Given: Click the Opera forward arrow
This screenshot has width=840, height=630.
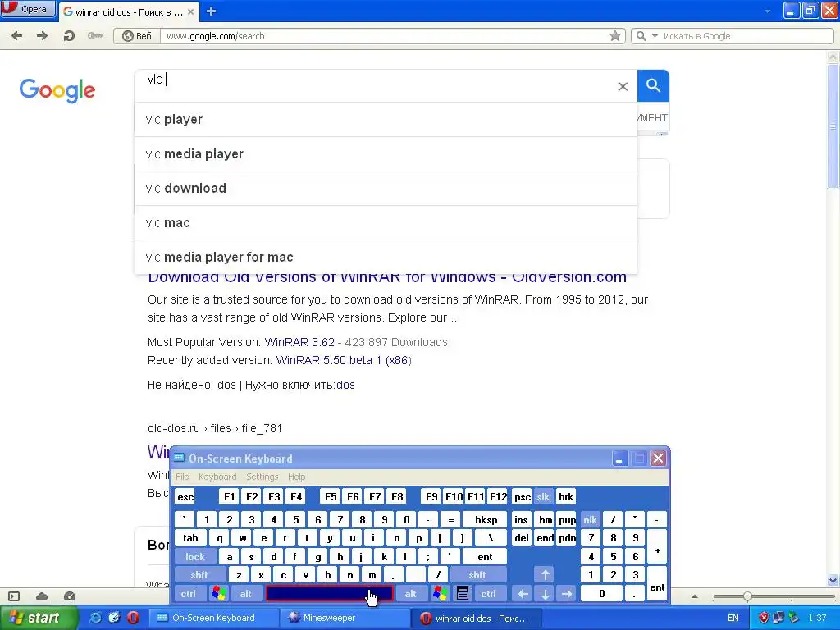Looking at the screenshot, I should coord(42,36).
